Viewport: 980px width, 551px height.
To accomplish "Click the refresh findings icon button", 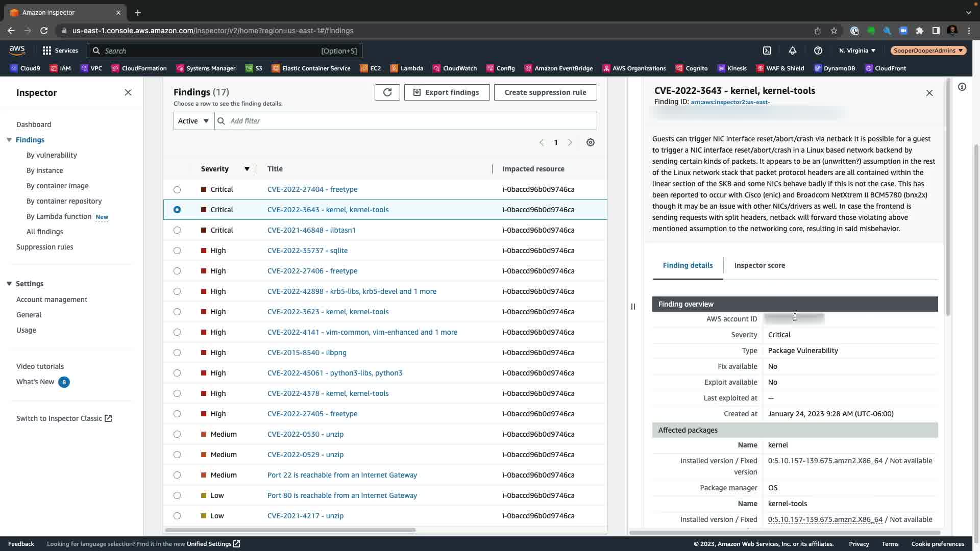I will pyautogui.click(x=387, y=92).
